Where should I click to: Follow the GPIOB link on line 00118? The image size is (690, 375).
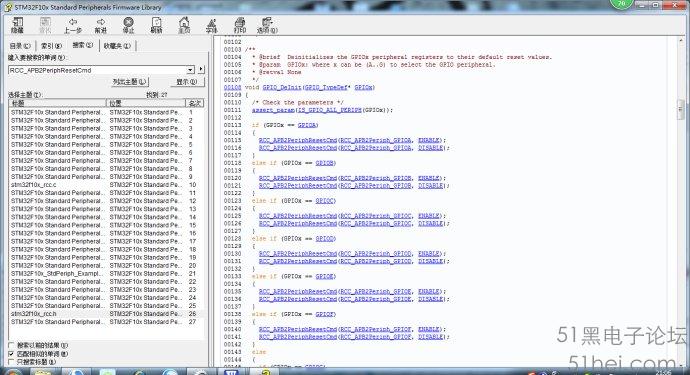(x=325, y=163)
